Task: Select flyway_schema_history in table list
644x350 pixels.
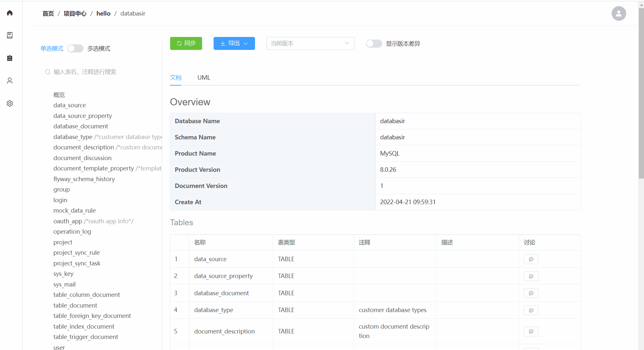Action: pyautogui.click(x=84, y=179)
